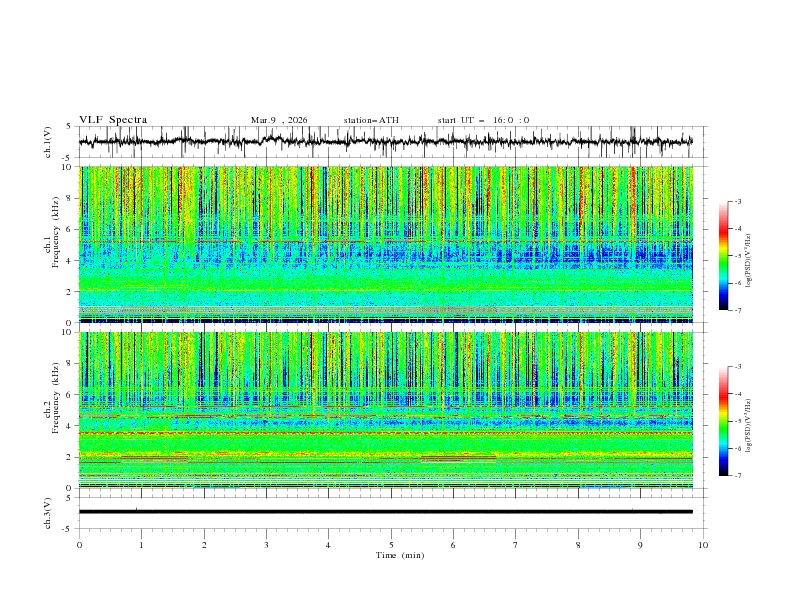Select the date text "Mar.9 , 2026"
Screen dimensions: 792x612
pyautogui.click(x=279, y=120)
